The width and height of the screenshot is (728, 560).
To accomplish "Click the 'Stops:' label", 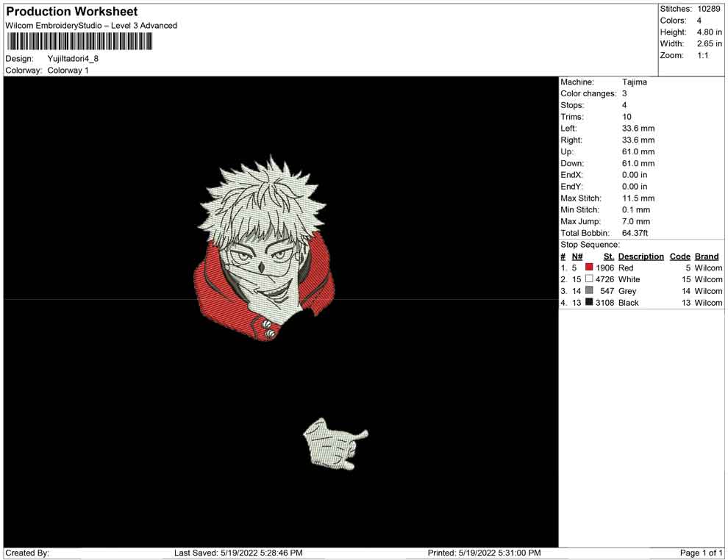I will click(x=572, y=105).
